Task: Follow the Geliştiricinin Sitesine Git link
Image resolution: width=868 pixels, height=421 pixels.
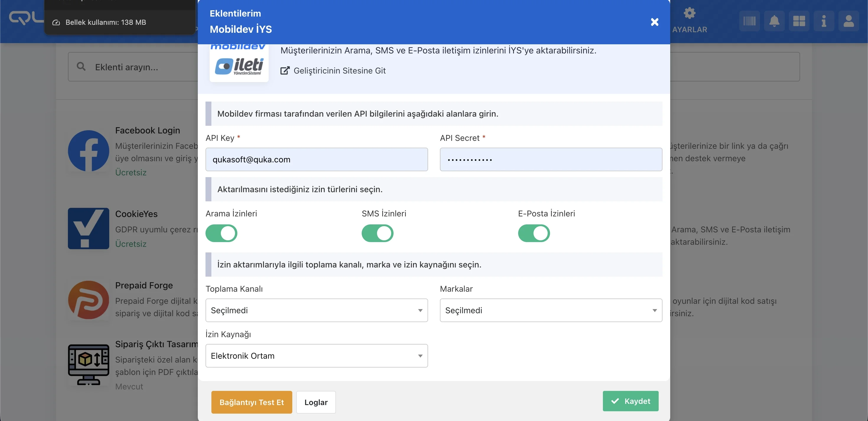Action: 339,71
